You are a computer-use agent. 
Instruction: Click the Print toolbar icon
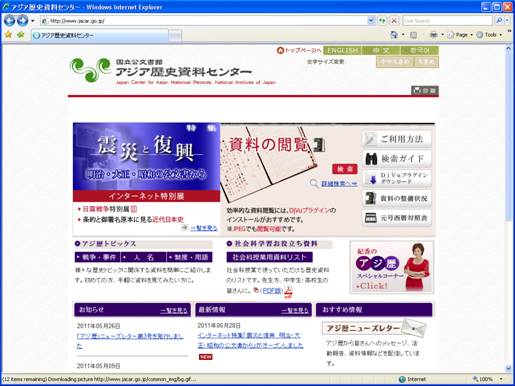[x=433, y=35]
